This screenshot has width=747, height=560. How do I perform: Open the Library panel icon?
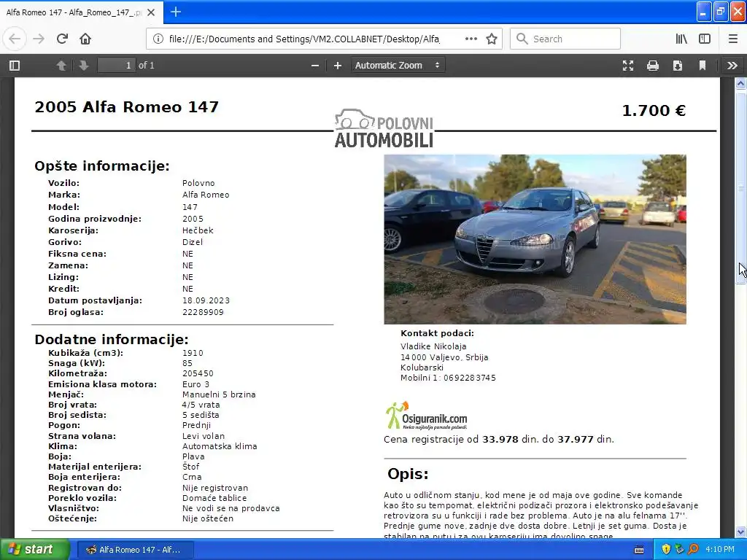(681, 39)
